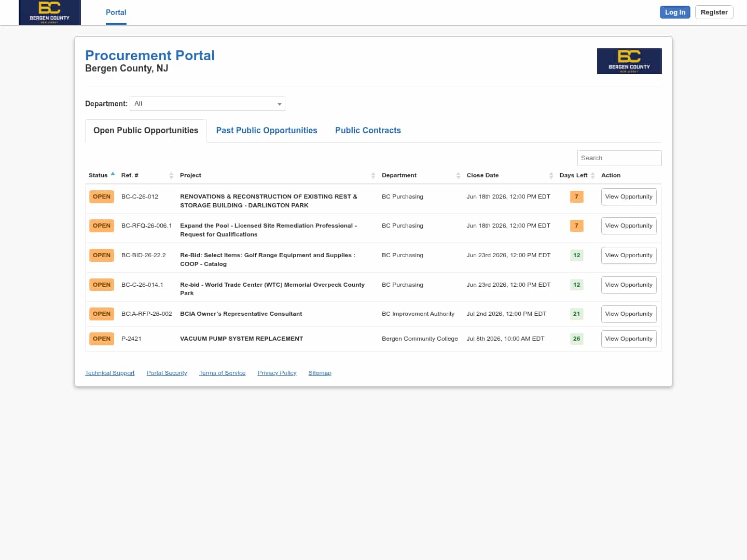Click Expand the Pool project title
This screenshot has width=747, height=560.
click(269, 230)
